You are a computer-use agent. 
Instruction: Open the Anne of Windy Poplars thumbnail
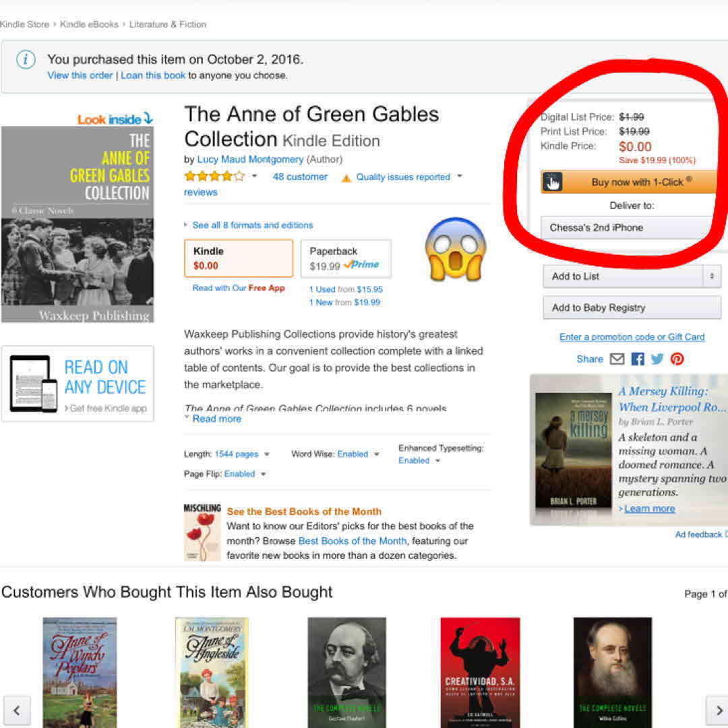[x=80, y=672]
